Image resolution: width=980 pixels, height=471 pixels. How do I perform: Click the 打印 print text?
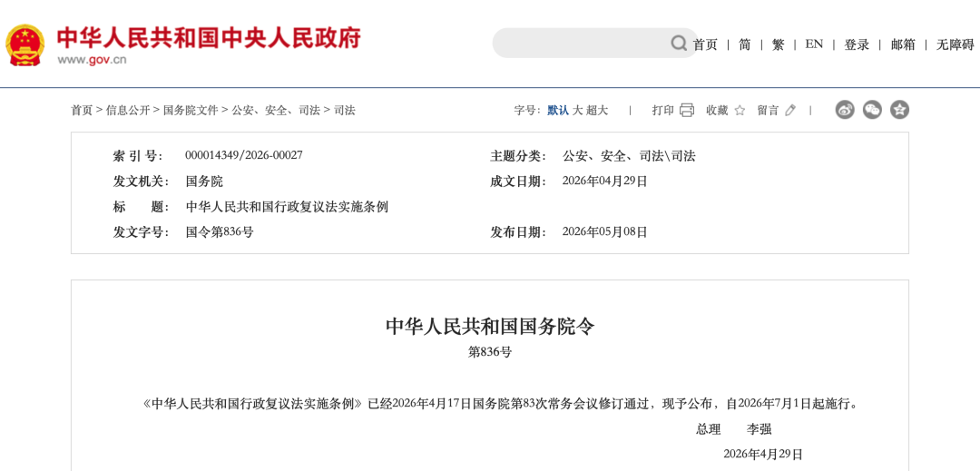663,111
